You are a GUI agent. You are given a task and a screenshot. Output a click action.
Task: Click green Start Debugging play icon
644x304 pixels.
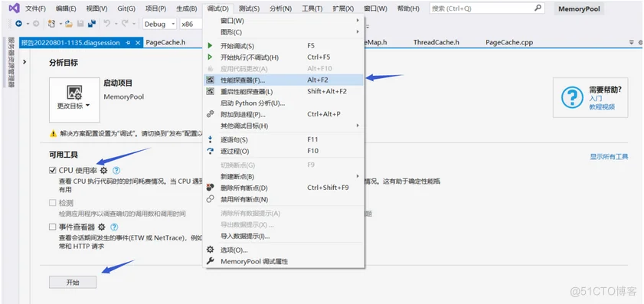point(211,46)
